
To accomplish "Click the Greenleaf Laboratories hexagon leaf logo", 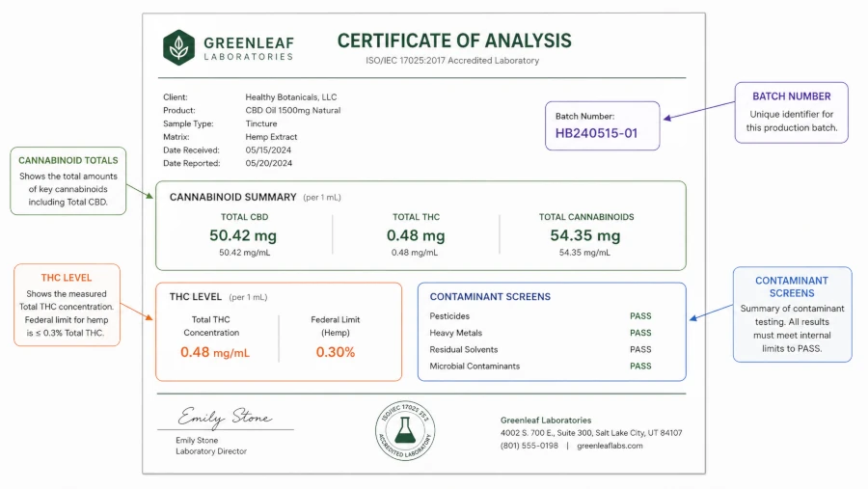I will pyautogui.click(x=178, y=47).
